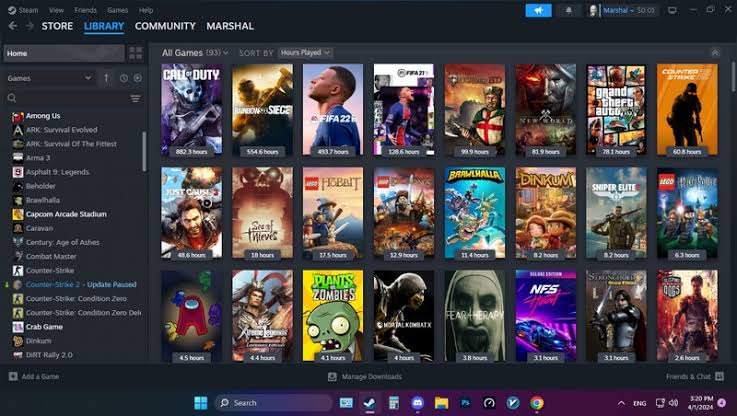Open the Grand Theft Auto V cover
This screenshot has width=737, height=416.
click(616, 110)
